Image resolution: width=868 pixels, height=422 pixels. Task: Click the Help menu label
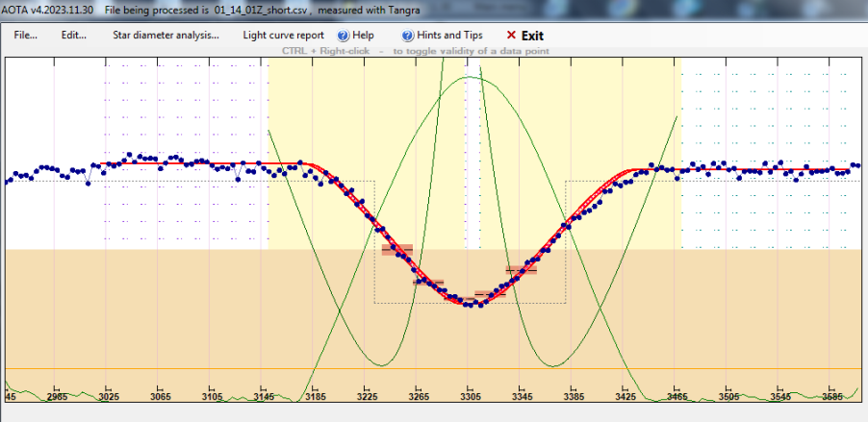[x=363, y=36]
